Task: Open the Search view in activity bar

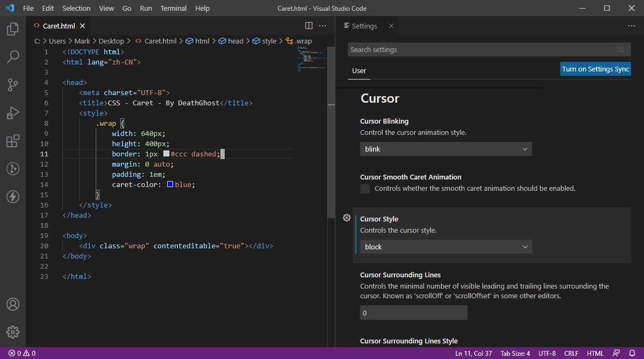Action: point(13,57)
